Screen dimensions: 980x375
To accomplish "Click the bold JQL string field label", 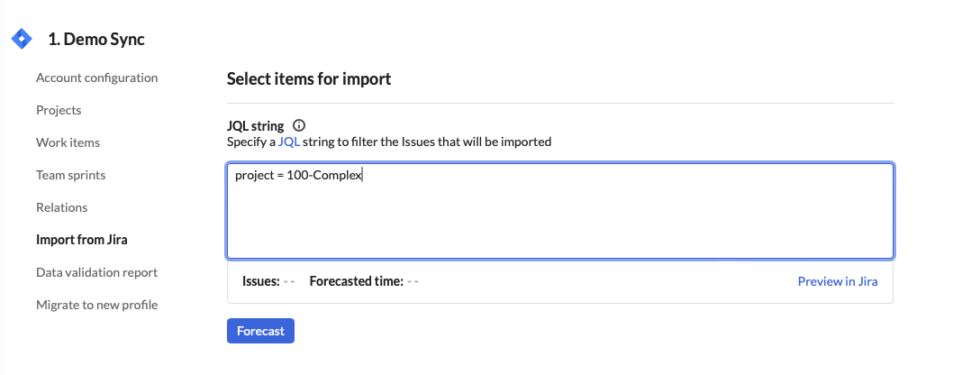I will (x=255, y=126).
